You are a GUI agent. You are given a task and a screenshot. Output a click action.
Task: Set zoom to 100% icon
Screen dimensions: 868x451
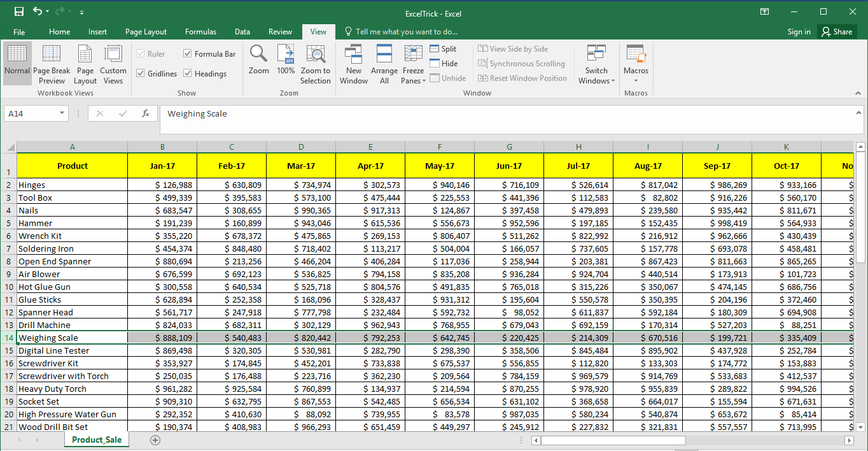click(x=286, y=61)
